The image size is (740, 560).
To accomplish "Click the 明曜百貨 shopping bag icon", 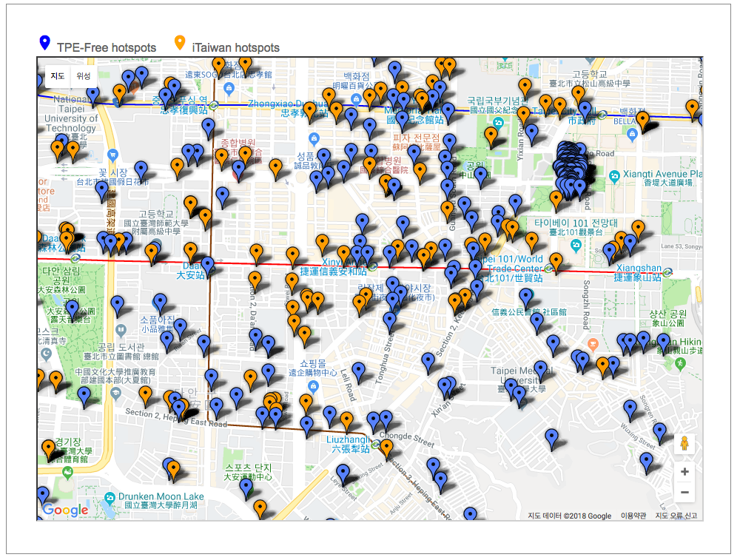I will tap(357, 99).
